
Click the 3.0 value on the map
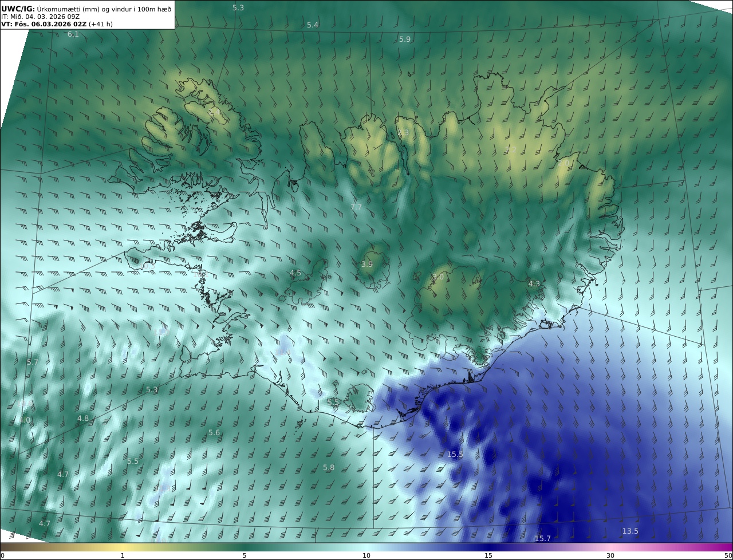click(438, 277)
